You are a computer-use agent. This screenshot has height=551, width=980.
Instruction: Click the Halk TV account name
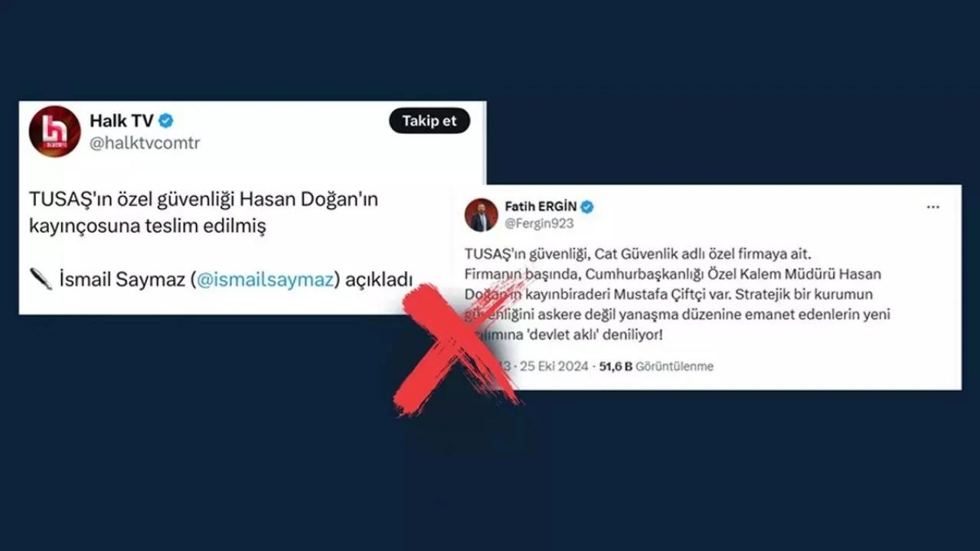122,121
